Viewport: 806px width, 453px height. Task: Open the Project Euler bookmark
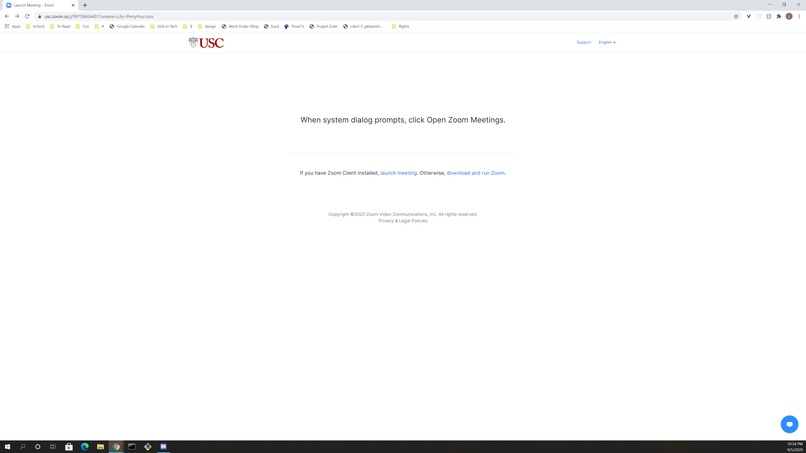point(323,26)
